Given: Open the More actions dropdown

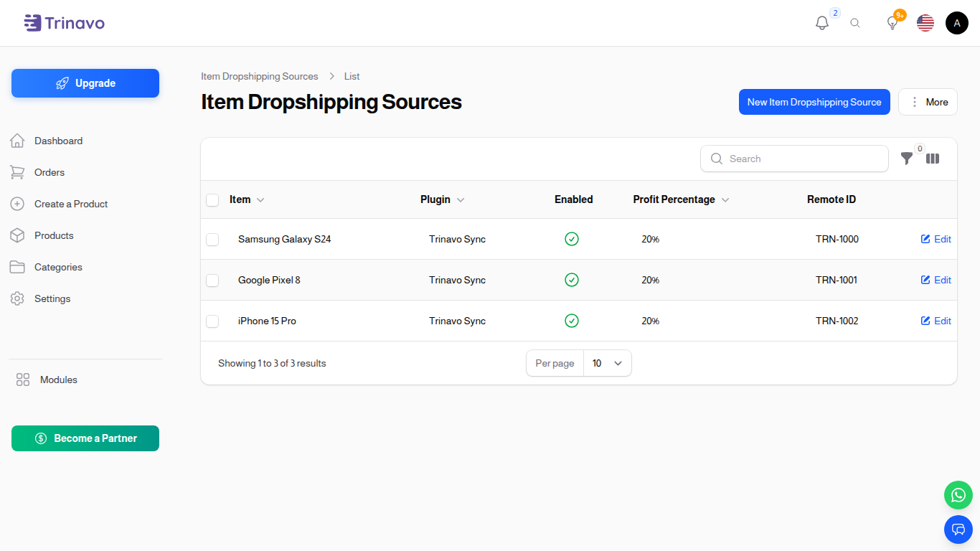Looking at the screenshot, I should [x=928, y=102].
